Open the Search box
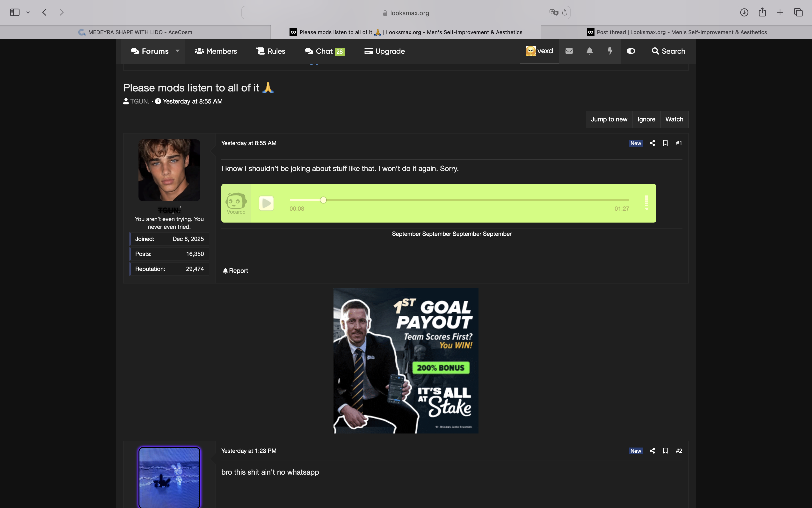The height and width of the screenshot is (508, 812). tap(668, 51)
